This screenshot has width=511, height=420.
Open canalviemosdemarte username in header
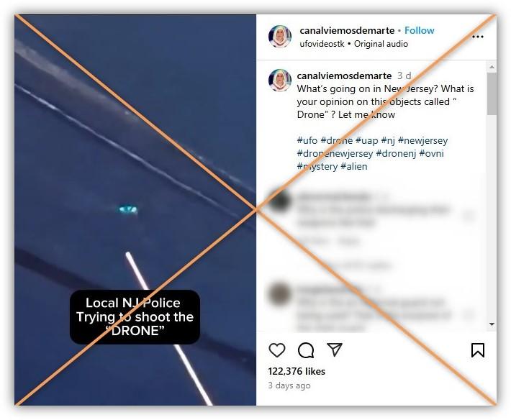pos(347,30)
